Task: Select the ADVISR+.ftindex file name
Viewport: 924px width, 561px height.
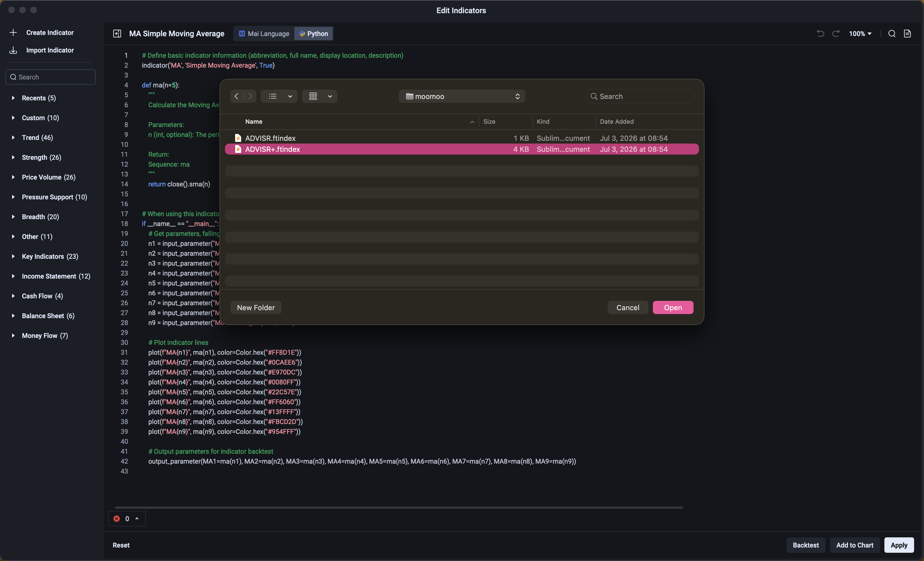Action: point(273,149)
